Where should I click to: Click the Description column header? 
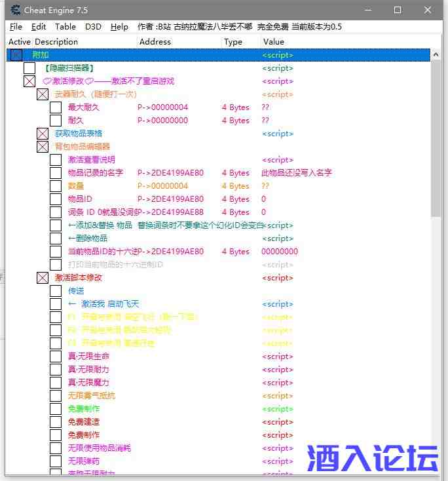56,42
